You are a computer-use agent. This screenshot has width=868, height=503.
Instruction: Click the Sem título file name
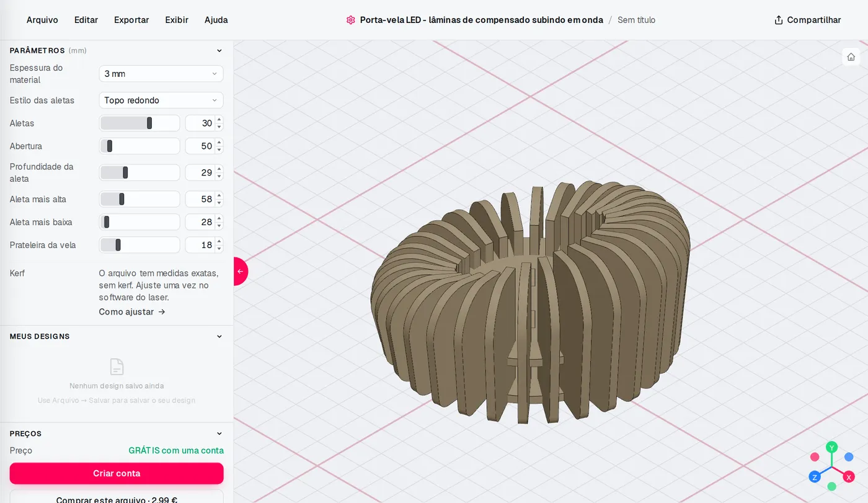coord(636,20)
